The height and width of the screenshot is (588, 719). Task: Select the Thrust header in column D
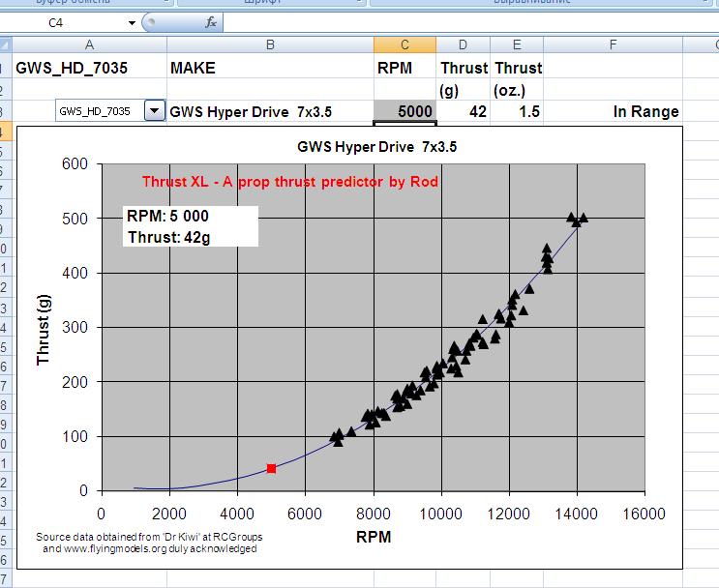tap(464, 68)
